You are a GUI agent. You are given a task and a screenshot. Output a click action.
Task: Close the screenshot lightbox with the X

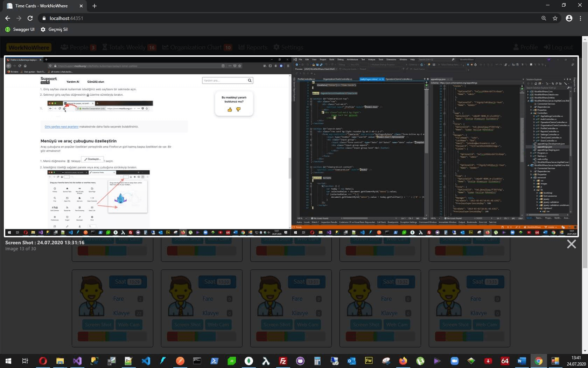[571, 244]
